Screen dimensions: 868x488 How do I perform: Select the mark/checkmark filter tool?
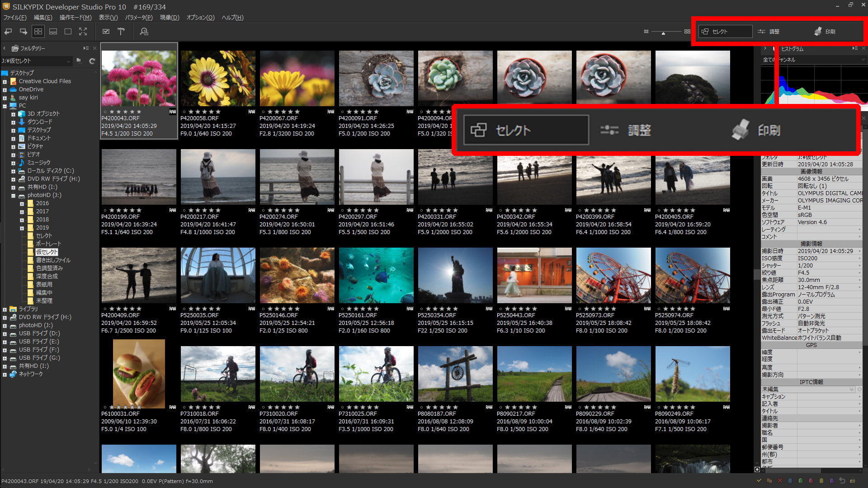point(106,31)
